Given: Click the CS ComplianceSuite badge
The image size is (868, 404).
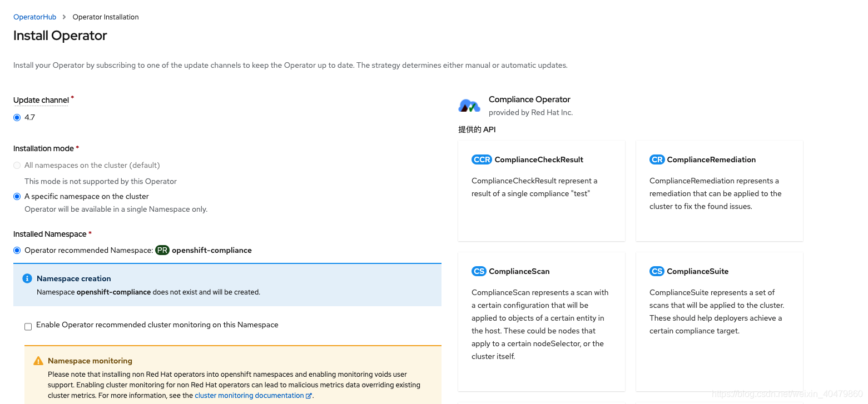Looking at the screenshot, I should click(x=657, y=272).
